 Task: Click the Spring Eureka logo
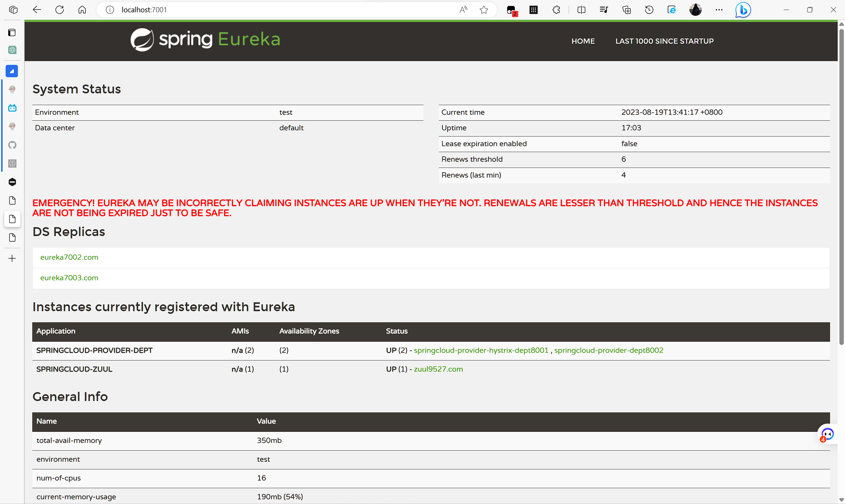coord(205,40)
